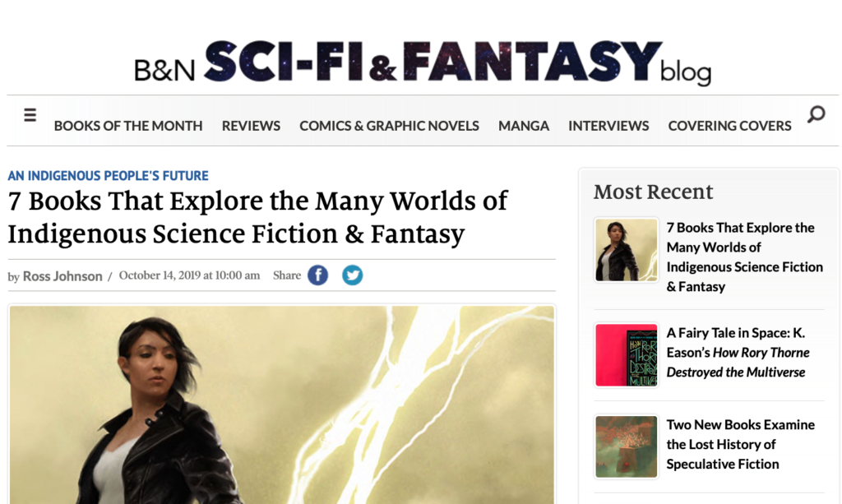Click the large hero article image
Viewport: 842px width, 504px height.
pyautogui.click(x=282, y=405)
